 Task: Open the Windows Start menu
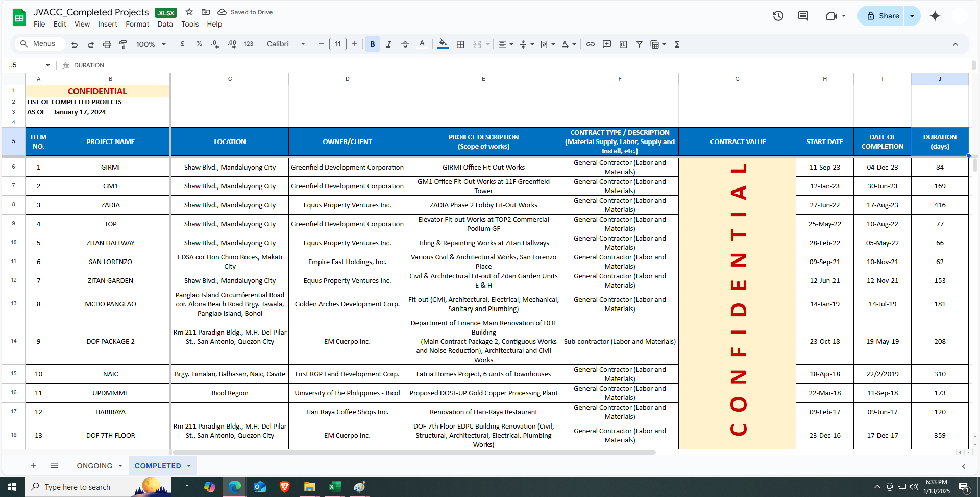(x=12, y=487)
